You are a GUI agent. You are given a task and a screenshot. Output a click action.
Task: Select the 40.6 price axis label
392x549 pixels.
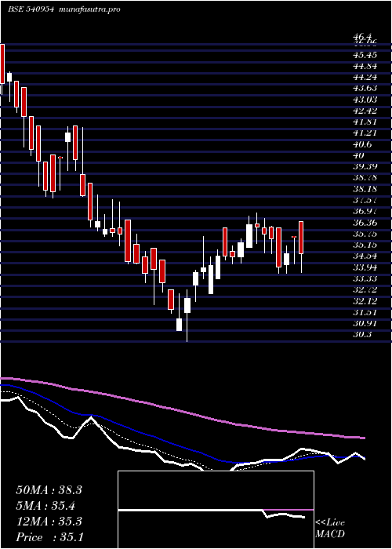point(362,144)
